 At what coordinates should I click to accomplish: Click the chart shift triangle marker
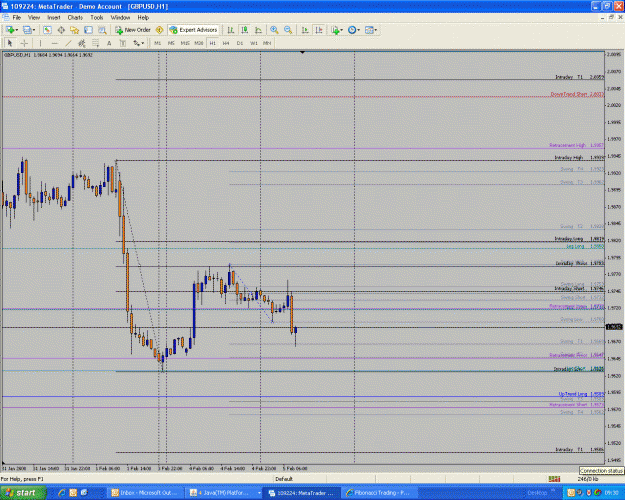coord(303,52)
